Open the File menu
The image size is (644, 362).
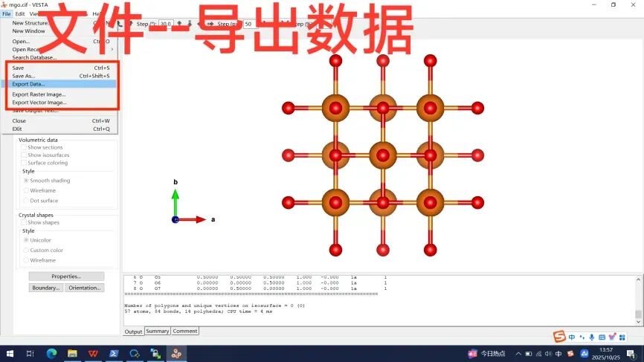(x=7, y=13)
